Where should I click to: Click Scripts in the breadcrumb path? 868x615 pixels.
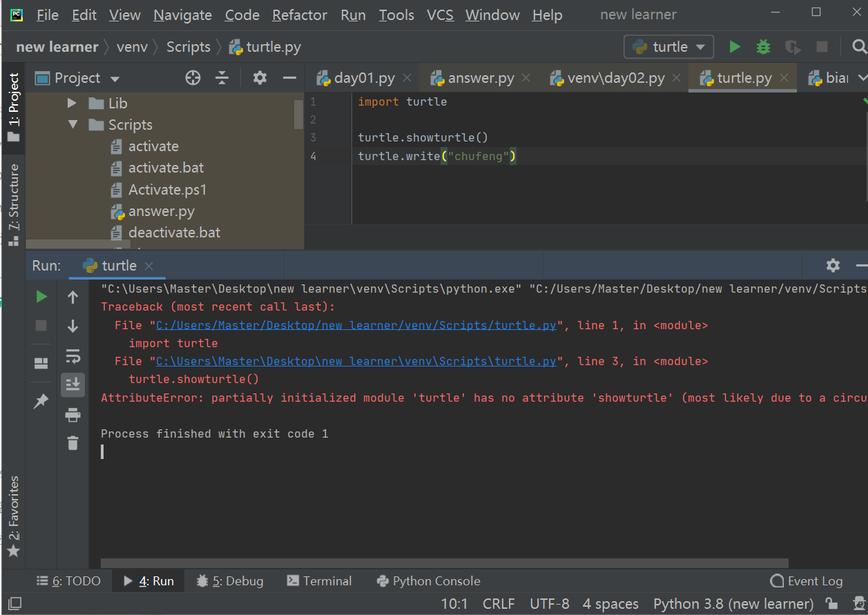[x=188, y=47]
